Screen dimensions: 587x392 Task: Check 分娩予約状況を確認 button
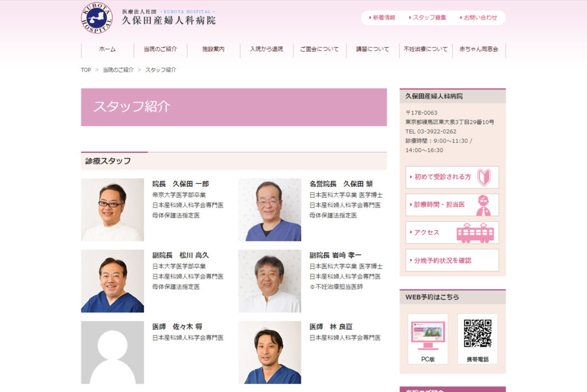coord(452,260)
